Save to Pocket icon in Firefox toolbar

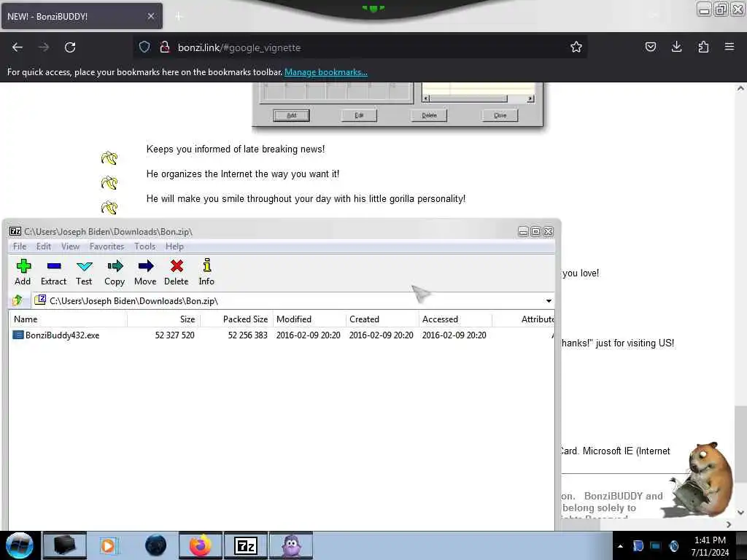[x=650, y=47]
